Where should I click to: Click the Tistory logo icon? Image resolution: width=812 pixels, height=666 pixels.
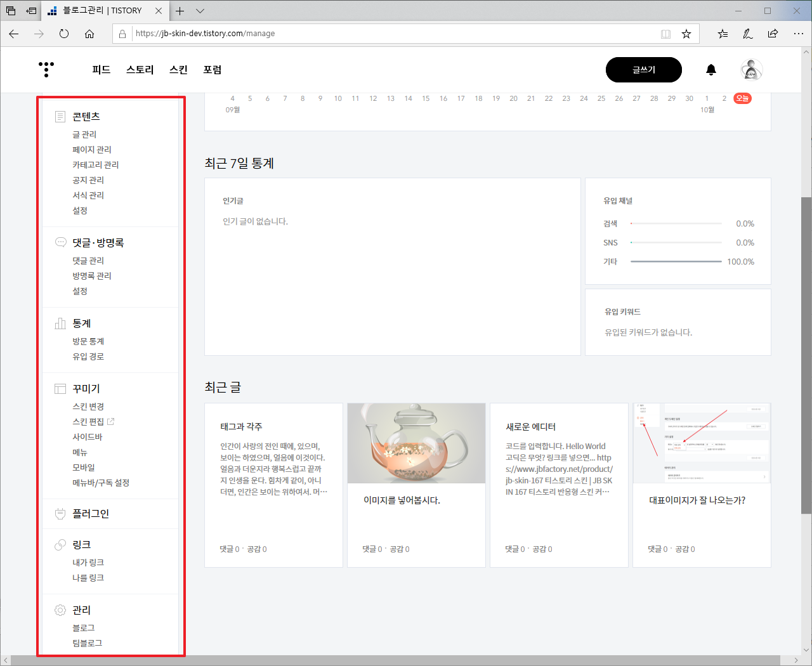click(x=46, y=69)
